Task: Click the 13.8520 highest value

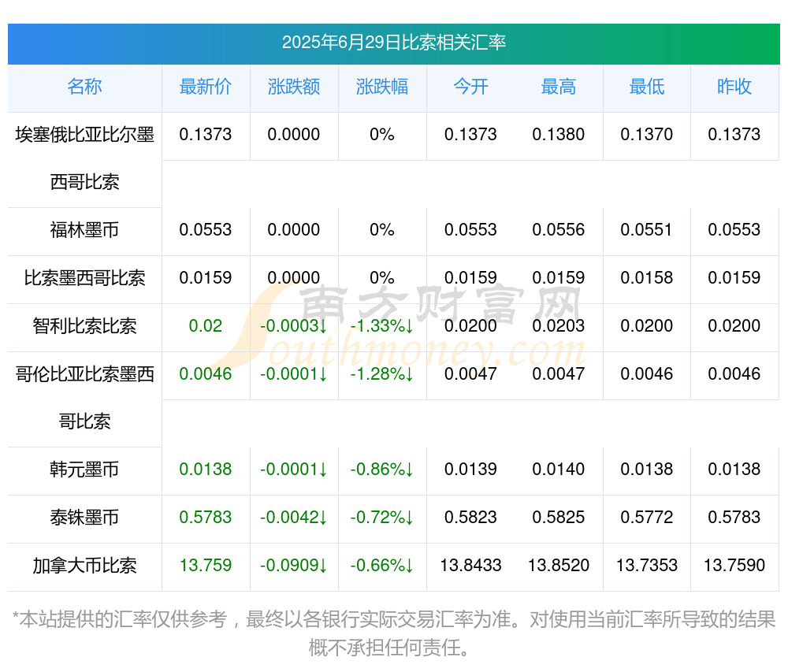Action: (559, 566)
